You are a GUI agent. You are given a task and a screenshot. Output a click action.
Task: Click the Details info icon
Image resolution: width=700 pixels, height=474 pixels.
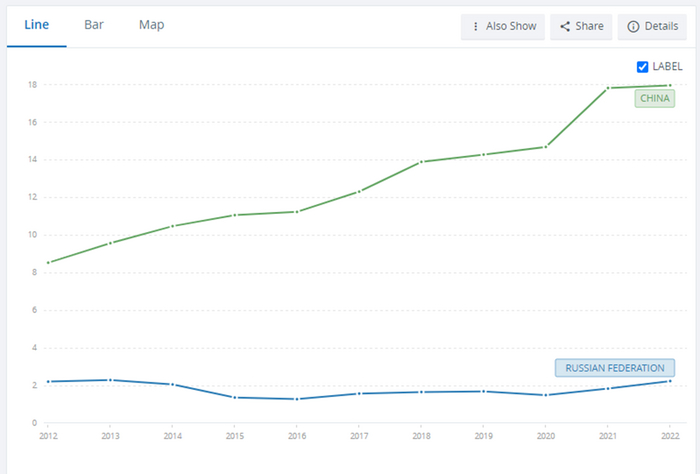point(633,27)
